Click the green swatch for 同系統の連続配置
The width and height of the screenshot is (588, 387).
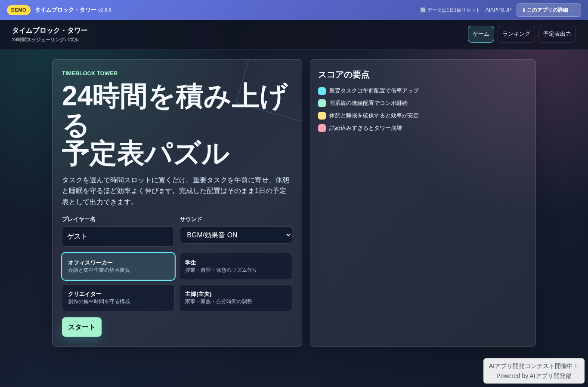coord(322,103)
